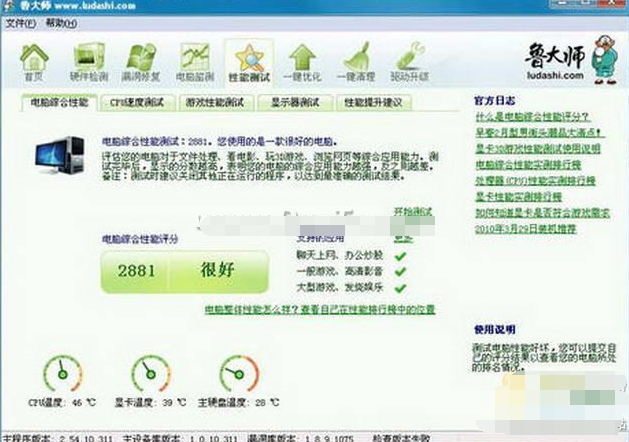Open the 帮助(H) menu
The height and width of the screenshot is (442, 629).
click(x=61, y=23)
